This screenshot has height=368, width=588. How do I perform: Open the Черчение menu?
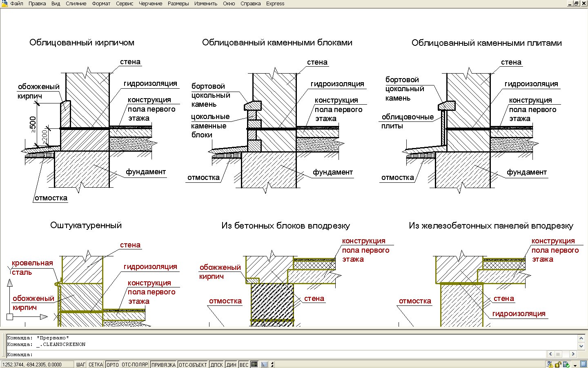pyautogui.click(x=150, y=4)
